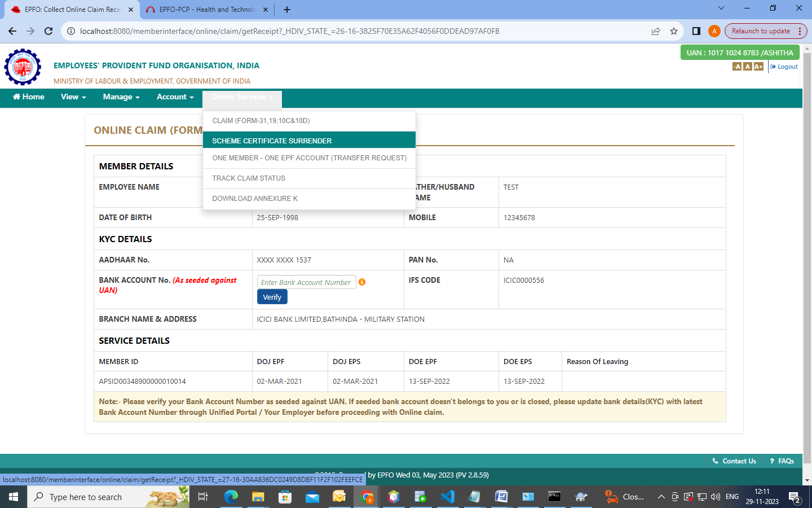
Task: Click Logout link
Action: pos(784,67)
